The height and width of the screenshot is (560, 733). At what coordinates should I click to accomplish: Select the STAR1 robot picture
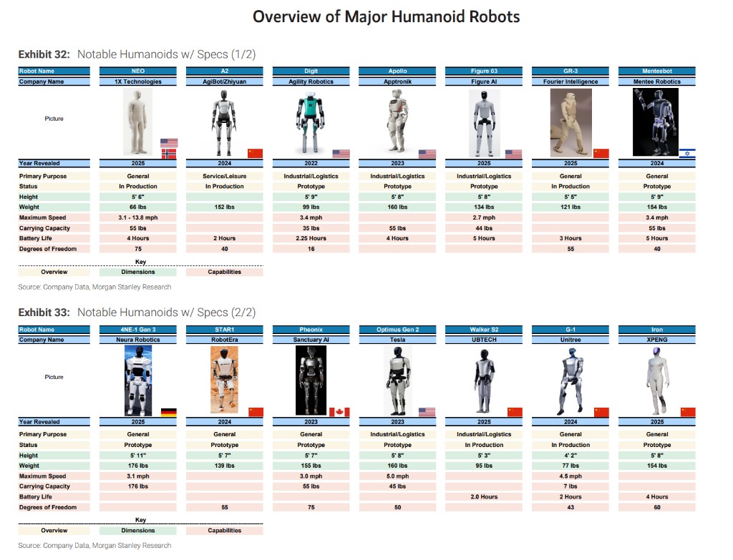[224, 380]
